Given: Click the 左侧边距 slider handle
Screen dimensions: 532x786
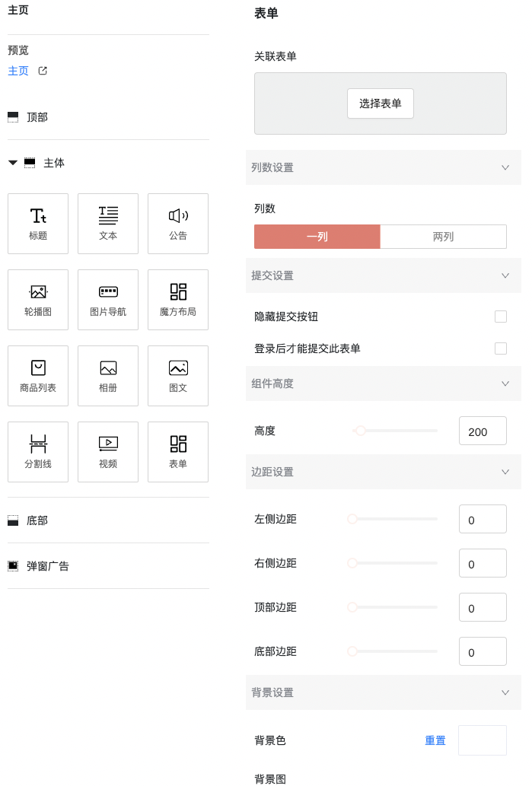Looking at the screenshot, I should 352,519.
